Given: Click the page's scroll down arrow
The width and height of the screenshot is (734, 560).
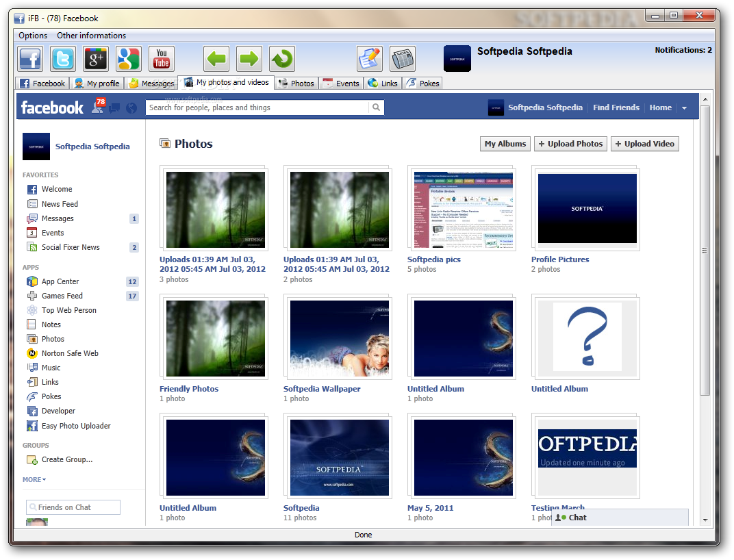Looking at the screenshot, I should (705, 520).
